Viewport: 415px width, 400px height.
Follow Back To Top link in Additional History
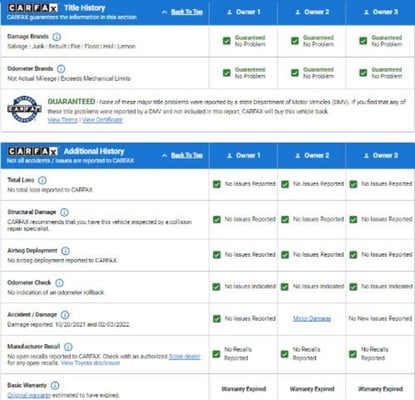187,155
